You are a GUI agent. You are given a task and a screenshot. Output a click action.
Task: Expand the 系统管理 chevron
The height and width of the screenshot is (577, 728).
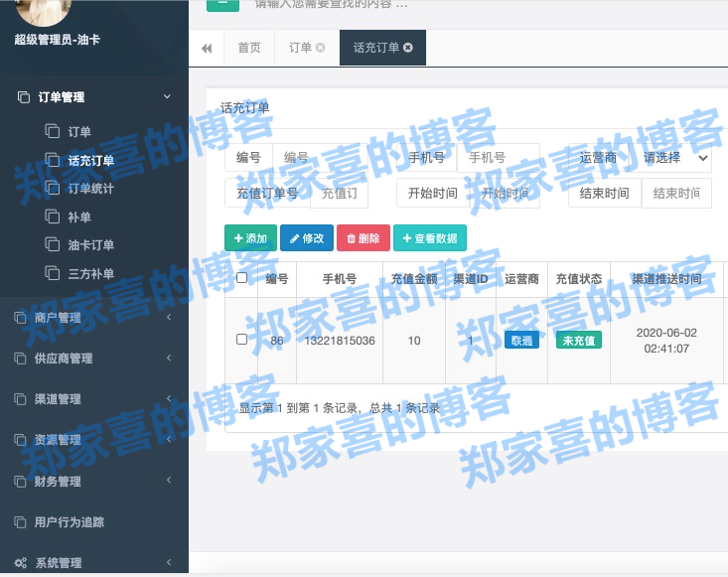click(x=169, y=562)
